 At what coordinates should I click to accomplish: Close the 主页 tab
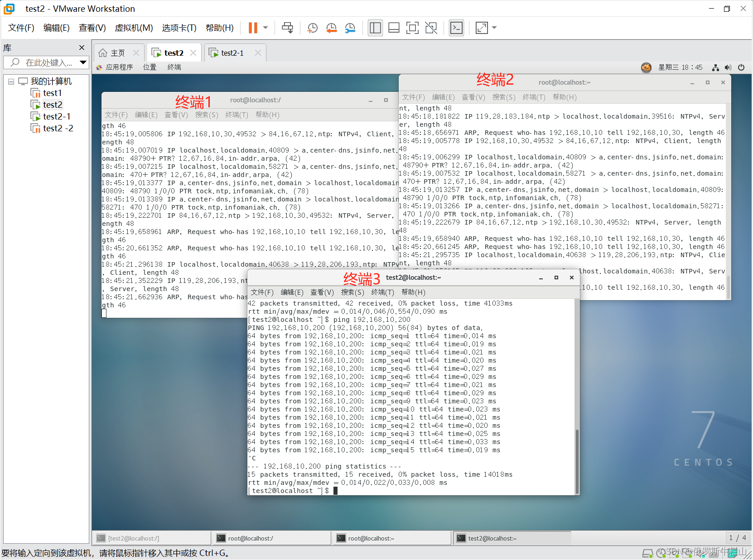point(136,53)
